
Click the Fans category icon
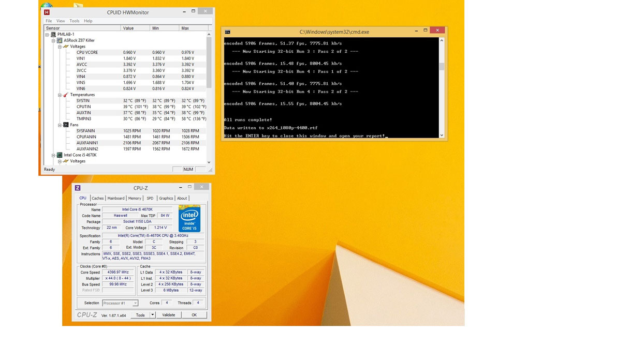pos(66,125)
